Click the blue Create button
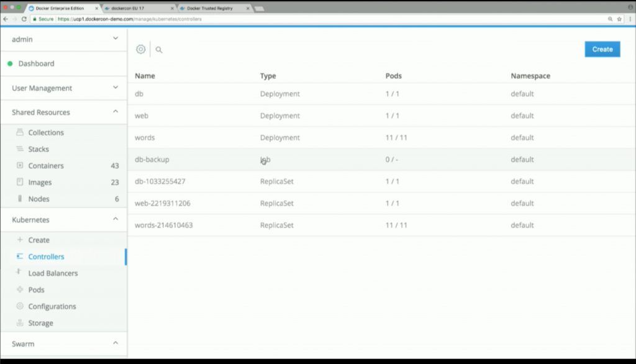 pos(602,49)
